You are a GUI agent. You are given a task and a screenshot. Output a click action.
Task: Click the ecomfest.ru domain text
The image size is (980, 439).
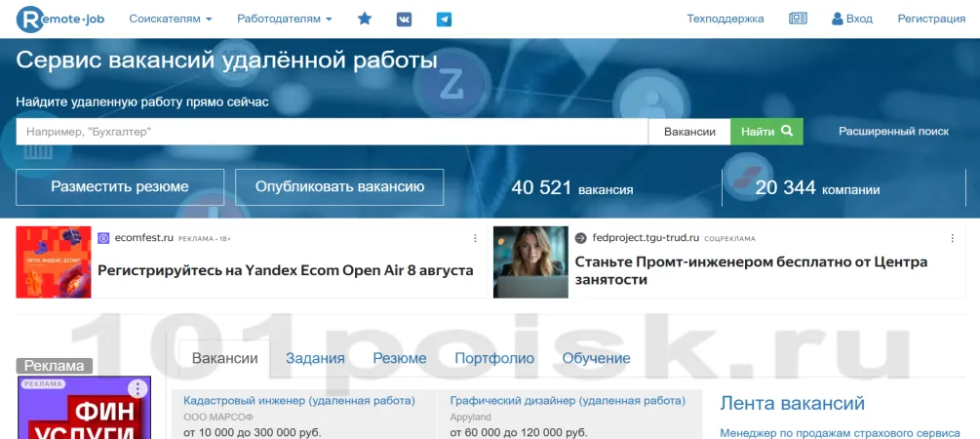click(x=143, y=238)
